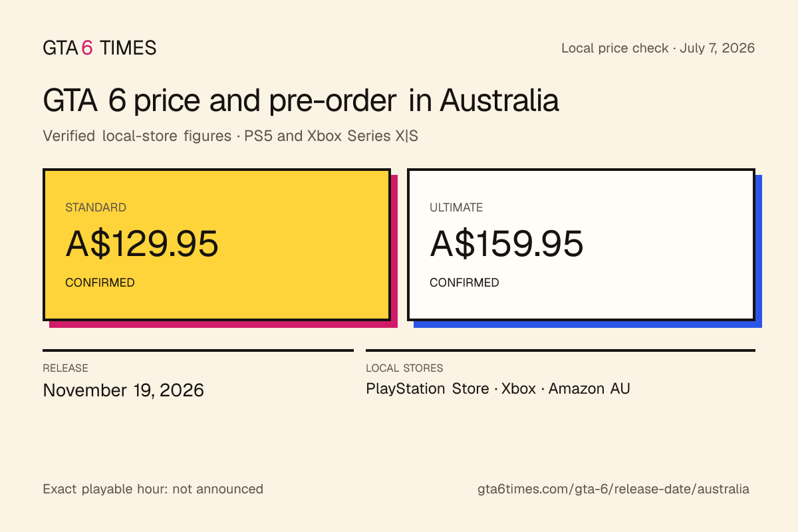
Task: Click the exact playable hour footnote
Action: (153, 489)
